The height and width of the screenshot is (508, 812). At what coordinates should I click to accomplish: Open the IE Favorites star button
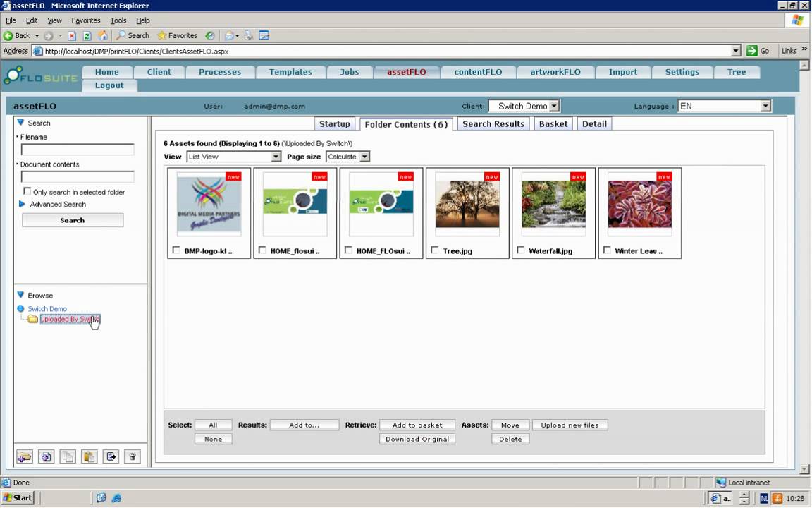click(177, 36)
